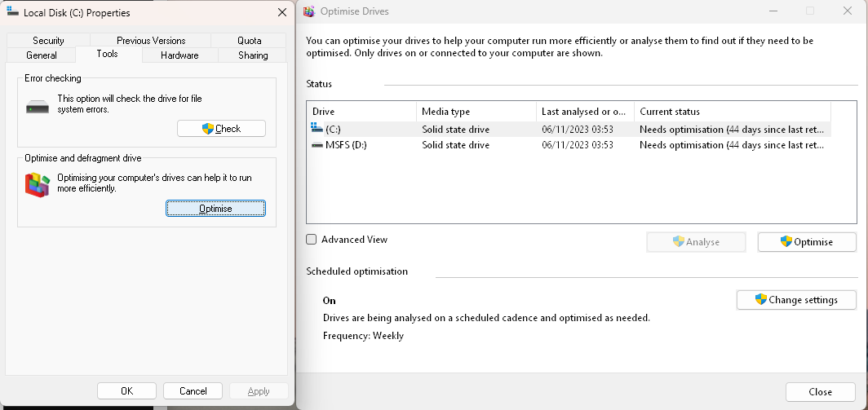Go to the Previous Versions tab

(151, 41)
